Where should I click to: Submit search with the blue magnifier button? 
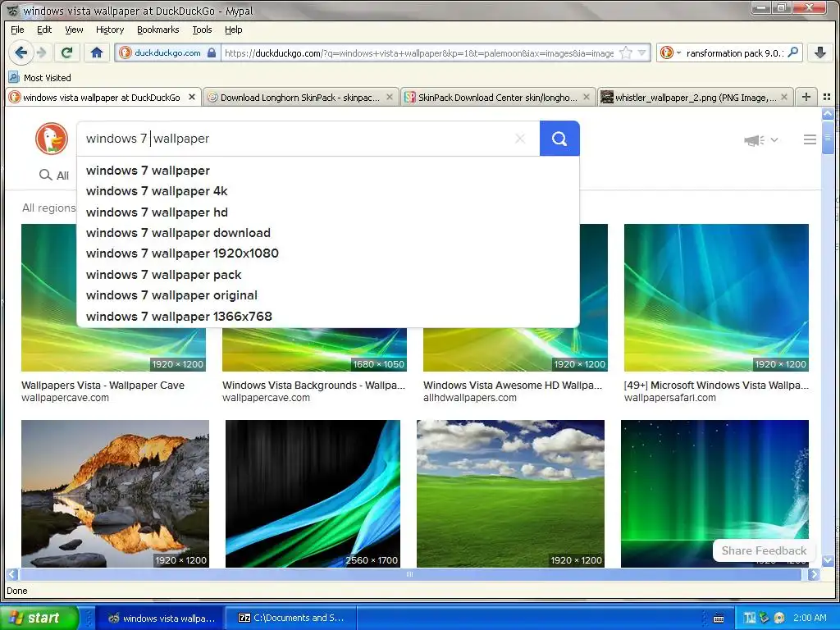click(x=559, y=138)
